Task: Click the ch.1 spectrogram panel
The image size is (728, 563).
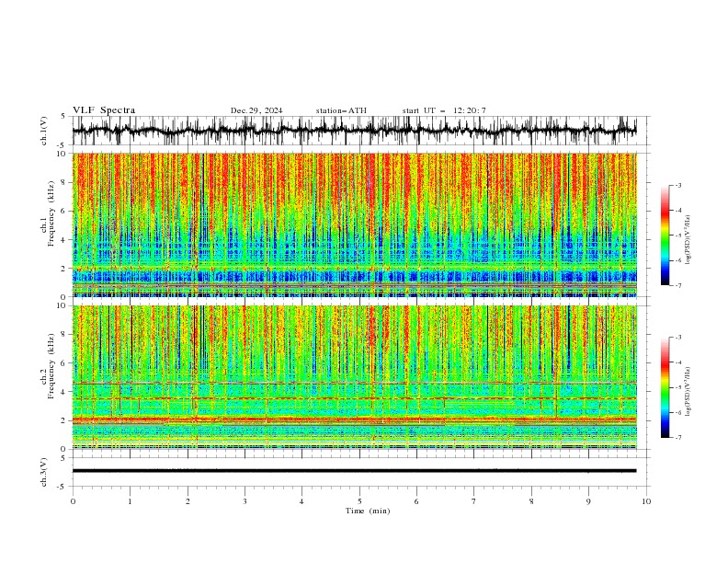Action: coord(354,224)
